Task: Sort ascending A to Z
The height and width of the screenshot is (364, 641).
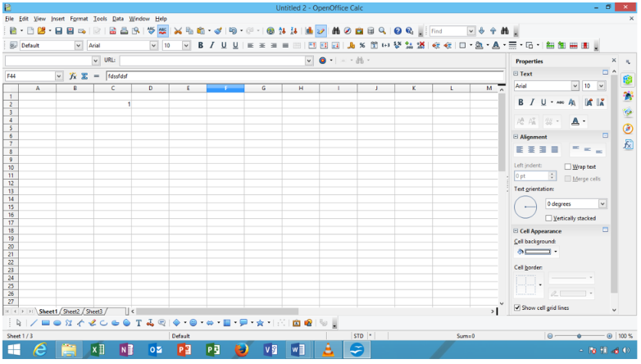Action: point(282,31)
